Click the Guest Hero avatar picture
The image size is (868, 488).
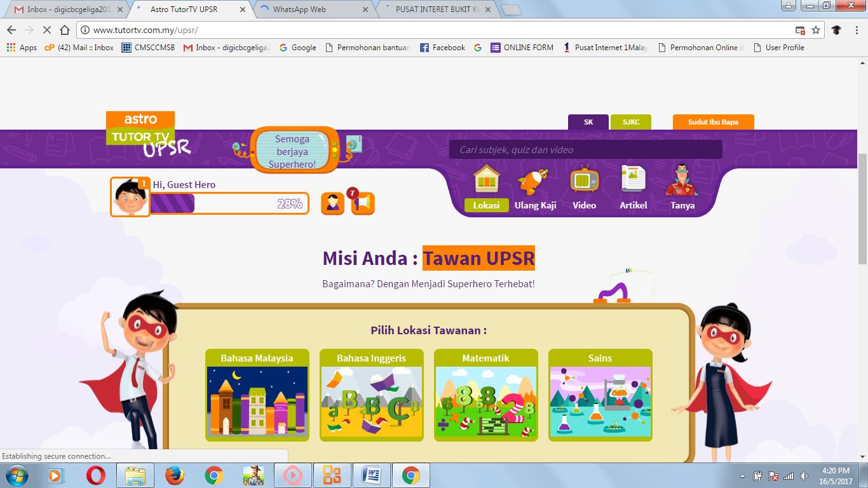tap(130, 198)
